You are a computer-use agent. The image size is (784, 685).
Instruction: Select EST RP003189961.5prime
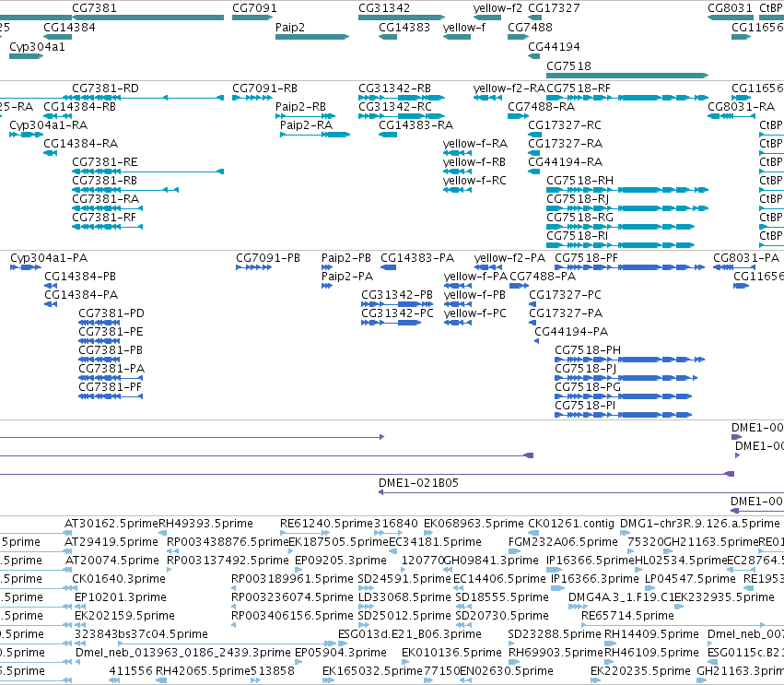pos(292,579)
